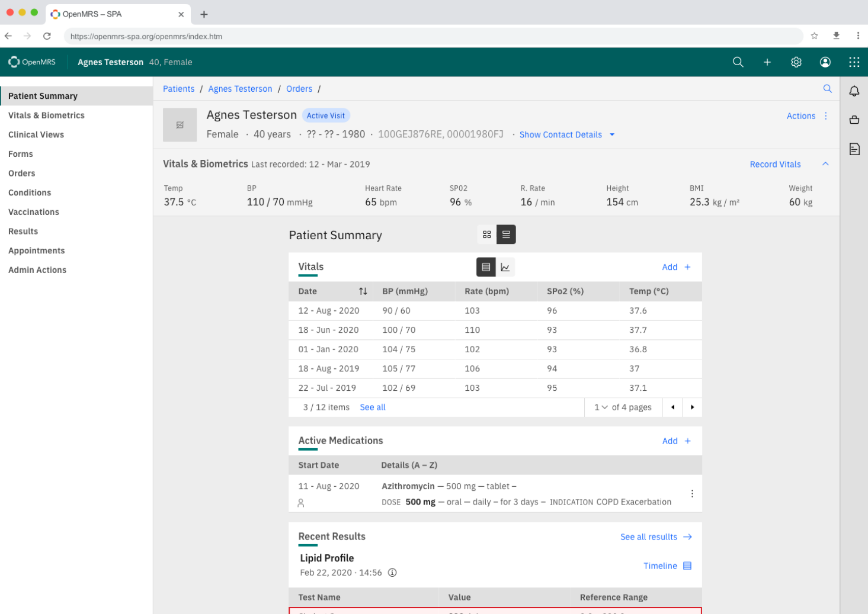Switch Patient Summary to card view
Screen dimensions: 868x614
click(x=486, y=234)
